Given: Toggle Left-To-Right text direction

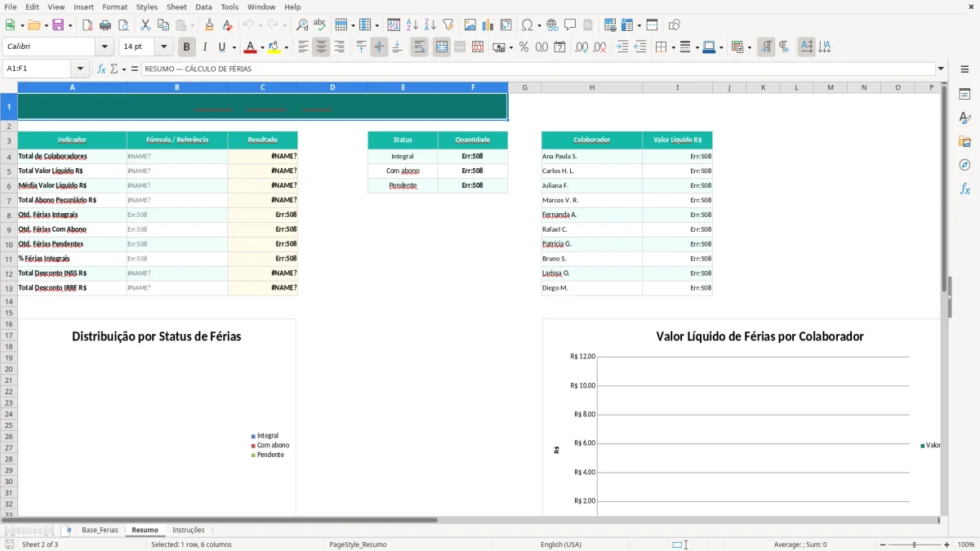Looking at the screenshot, I should click(x=765, y=47).
